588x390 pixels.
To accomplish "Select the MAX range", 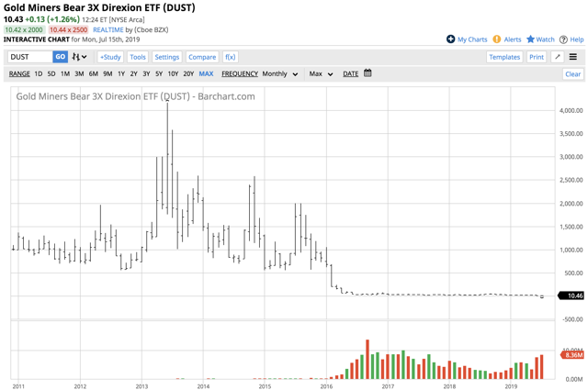I will [206, 73].
